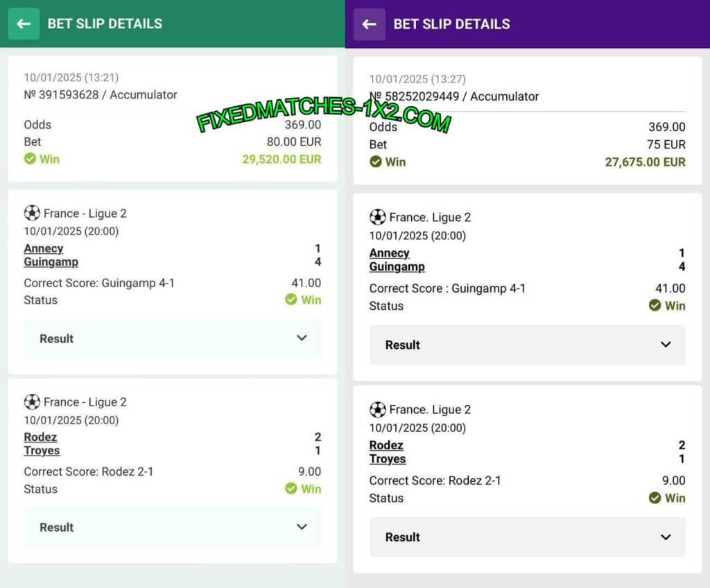Click soccer ball icon beside green Rodez match
The height and width of the screenshot is (588, 710).
32,401
